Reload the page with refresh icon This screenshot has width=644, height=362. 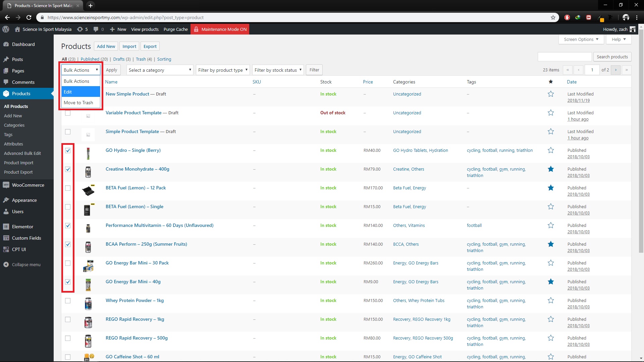click(29, 17)
